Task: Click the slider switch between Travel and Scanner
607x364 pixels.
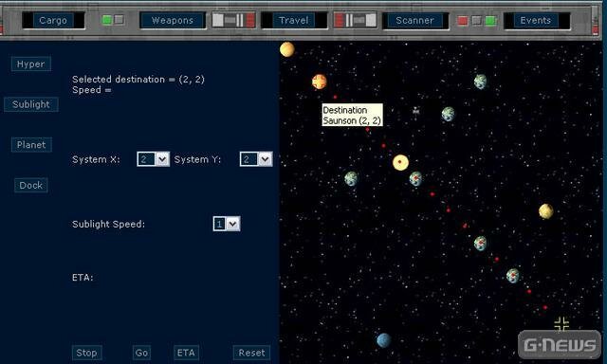Action: (356, 20)
